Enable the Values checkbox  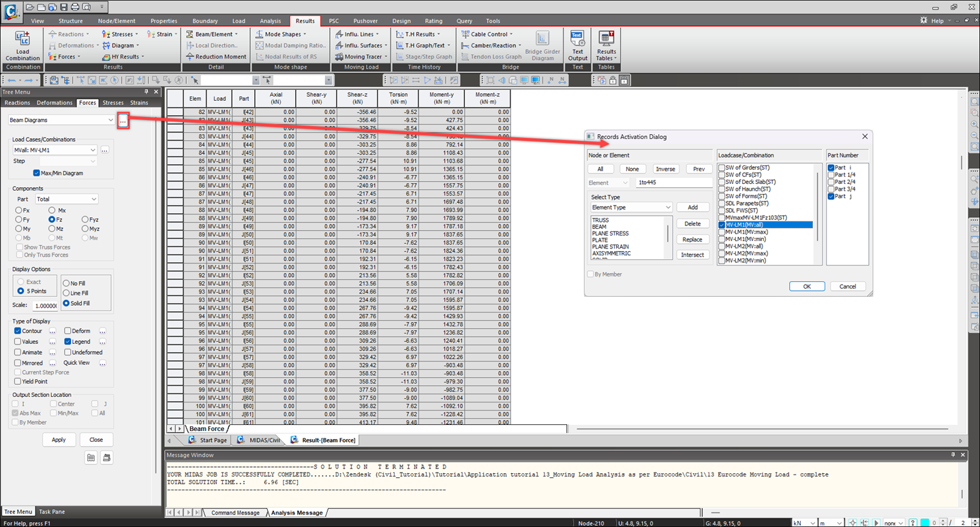(18, 342)
